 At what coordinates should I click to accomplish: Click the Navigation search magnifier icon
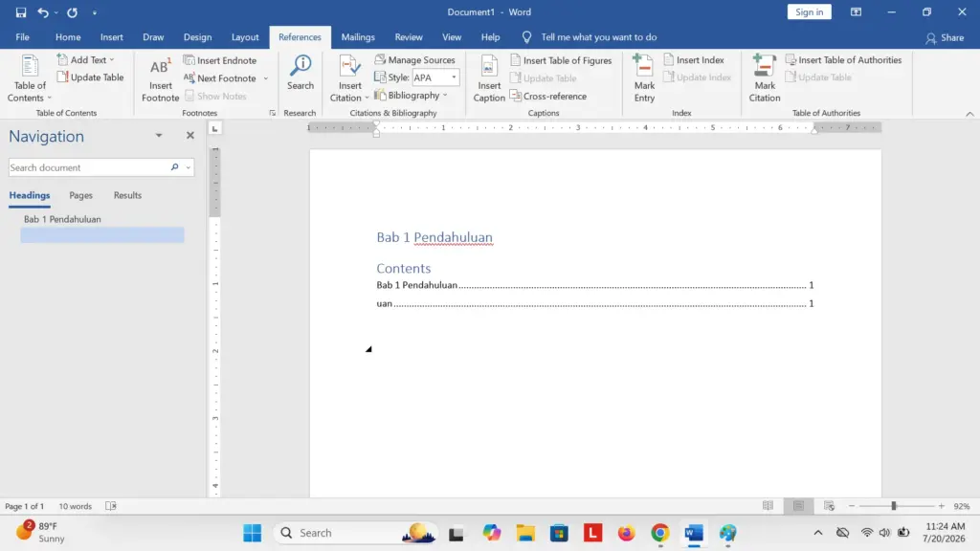pos(174,167)
